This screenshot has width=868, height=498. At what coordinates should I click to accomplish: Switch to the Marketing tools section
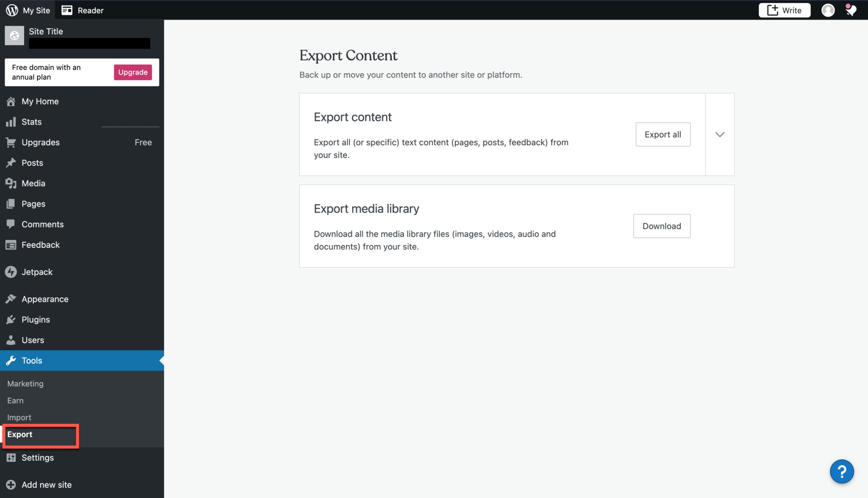[x=25, y=384]
